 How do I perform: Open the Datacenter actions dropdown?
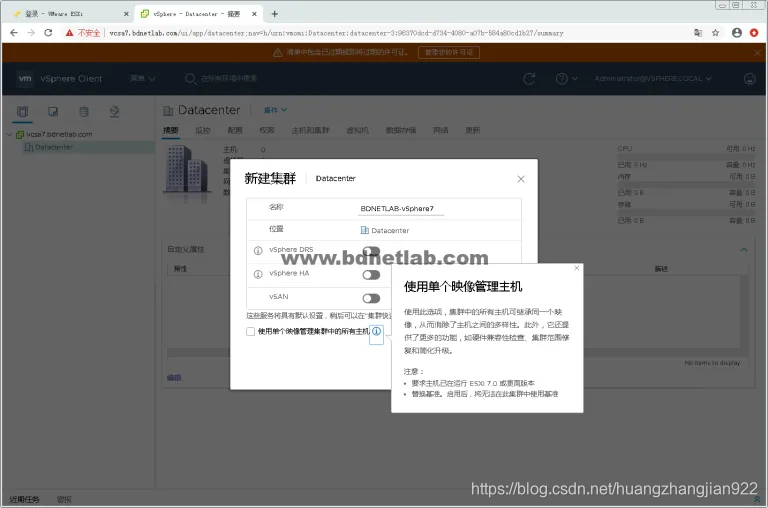click(275, 110)
